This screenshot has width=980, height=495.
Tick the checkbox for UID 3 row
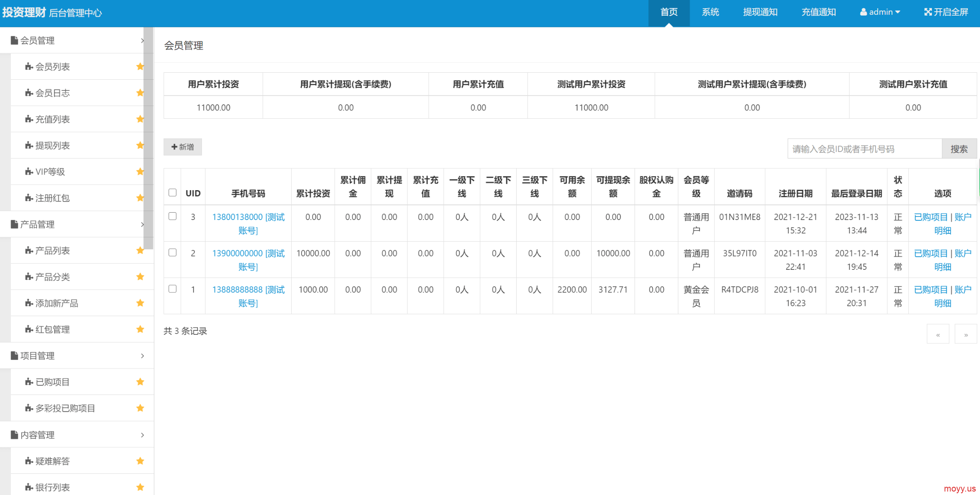173,216
